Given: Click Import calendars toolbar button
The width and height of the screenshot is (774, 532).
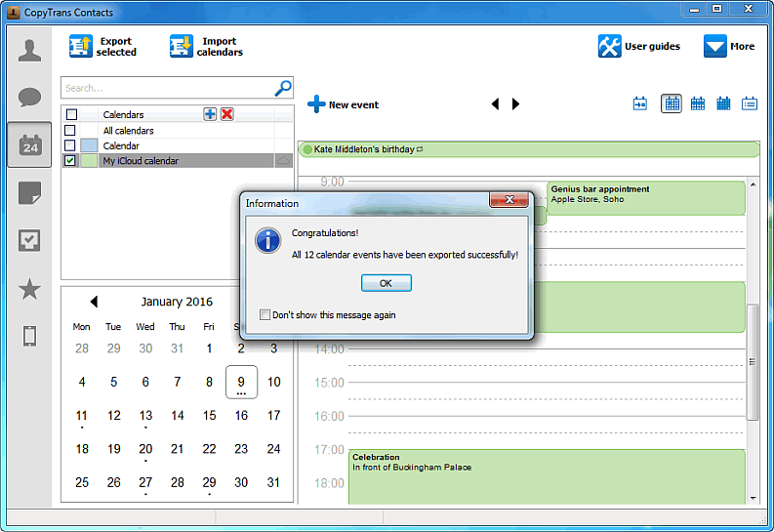Looking at the screenshot, I should 206,47.
